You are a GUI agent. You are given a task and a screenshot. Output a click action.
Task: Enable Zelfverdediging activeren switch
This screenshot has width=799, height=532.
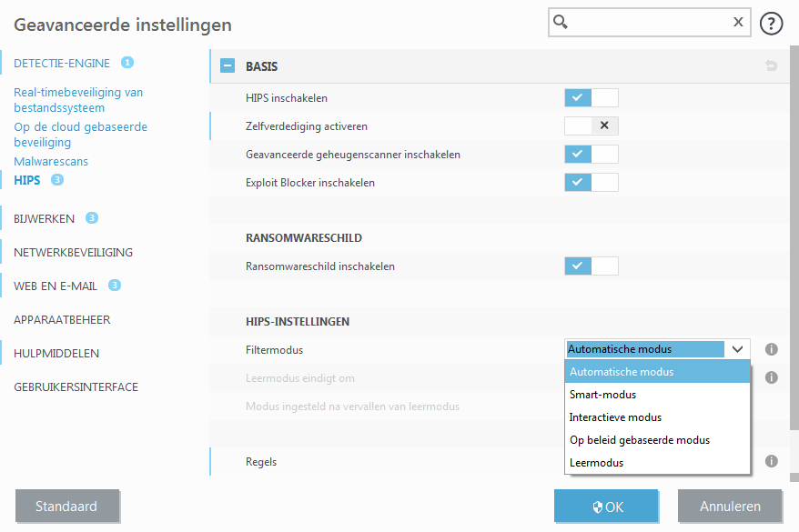(591, 126)
